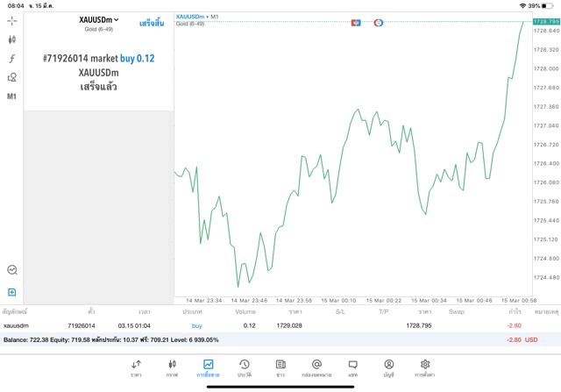Tap the blue done button
Viewport: 561px width, 392px height.
[152, 24]
